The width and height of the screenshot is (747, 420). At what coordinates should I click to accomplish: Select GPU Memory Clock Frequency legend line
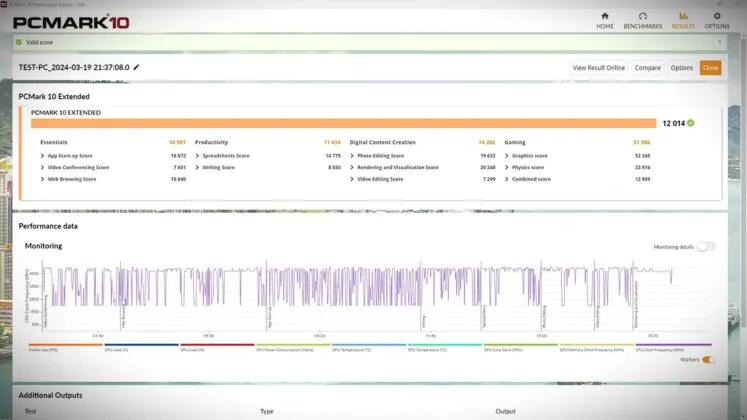pyautogui.click(x=596, y=345)
